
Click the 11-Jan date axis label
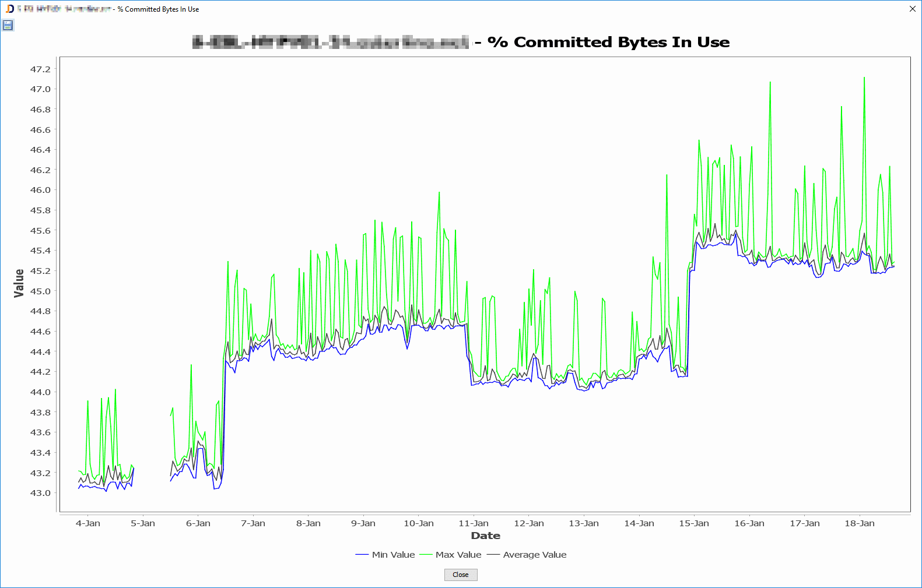pyautogui.click(x=474, y=523)
